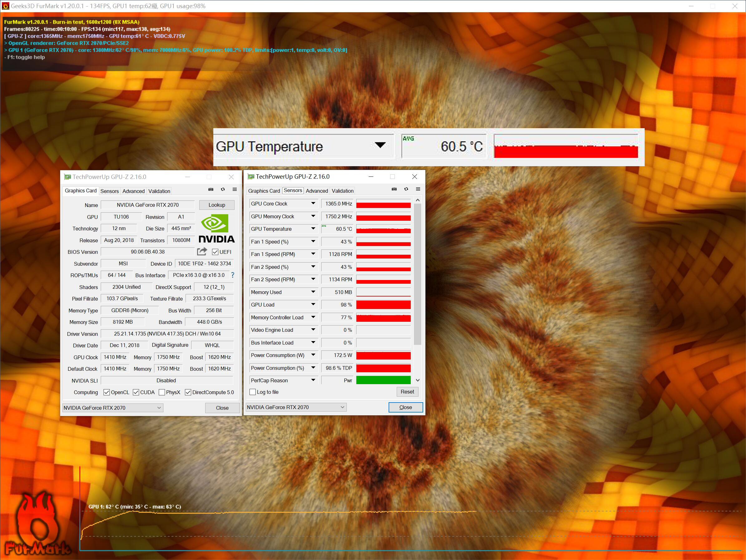Click refresh icon in Graphics Card window
Viewport: 746px width, 560px height.
223,190
